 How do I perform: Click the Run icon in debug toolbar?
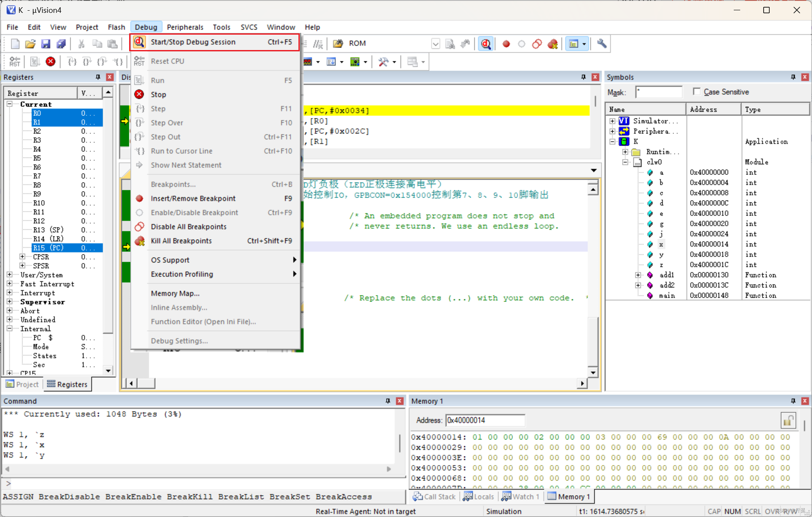pyautogui.click(x=35, y=62)
